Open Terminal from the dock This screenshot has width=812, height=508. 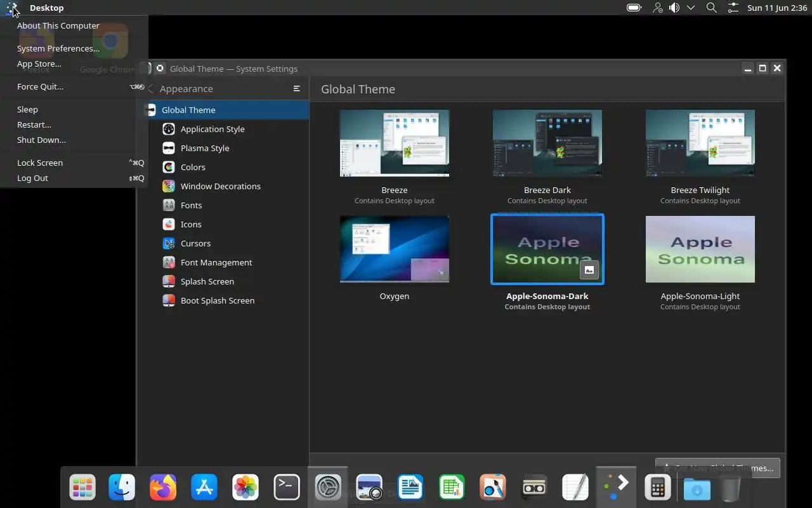(x=287, y=488)
